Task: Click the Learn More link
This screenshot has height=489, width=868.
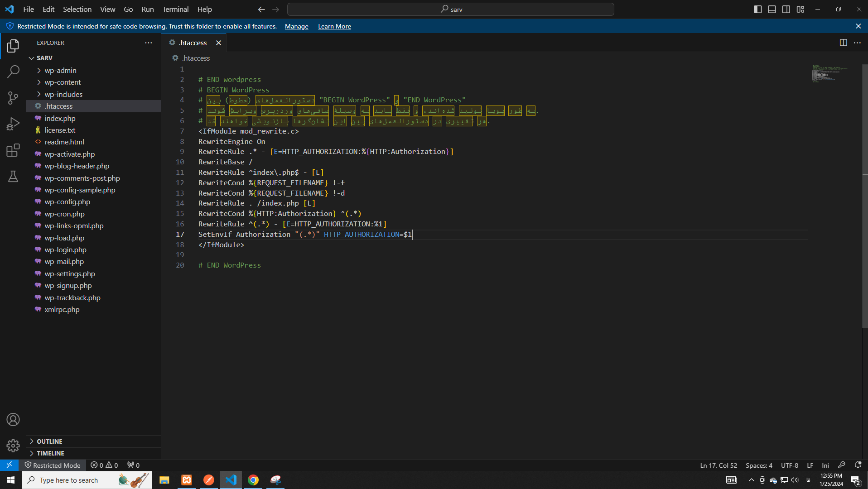Action: (x=334, y=26)
